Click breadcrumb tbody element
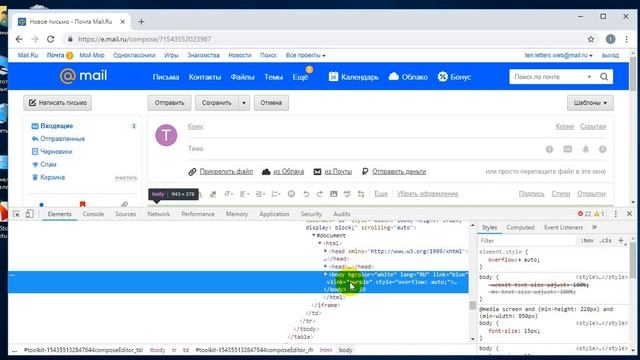 (x=158, y=350)
